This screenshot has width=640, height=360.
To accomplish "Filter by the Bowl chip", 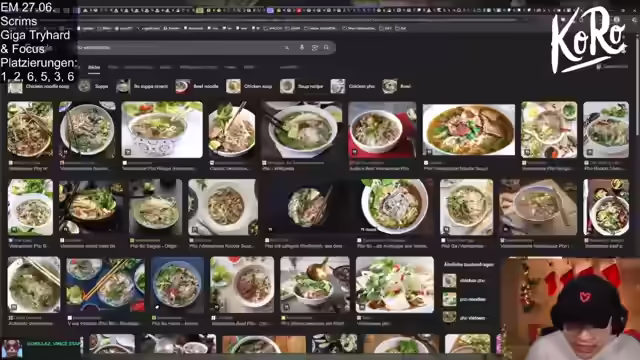I will [x=397, y=87].
